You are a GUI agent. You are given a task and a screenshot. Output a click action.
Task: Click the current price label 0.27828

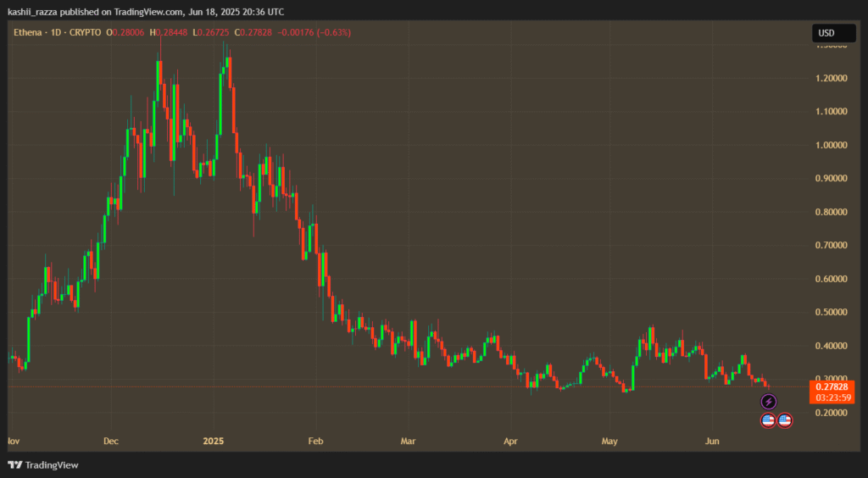pyautogui.click(x=832, y=386)
